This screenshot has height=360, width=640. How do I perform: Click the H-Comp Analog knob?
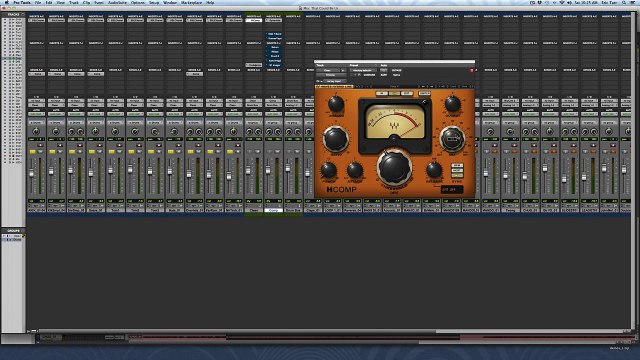336,104
